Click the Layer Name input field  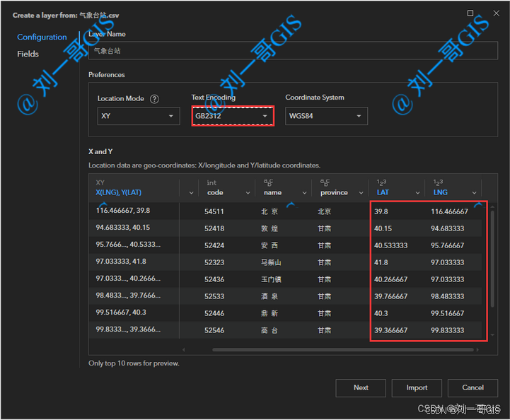coord(293,51)
